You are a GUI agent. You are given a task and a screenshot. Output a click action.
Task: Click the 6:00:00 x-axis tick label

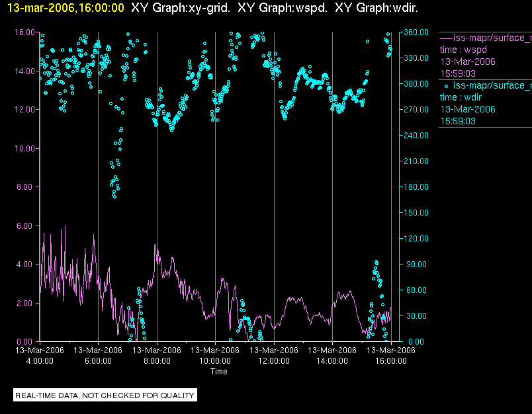coord(98,361)
